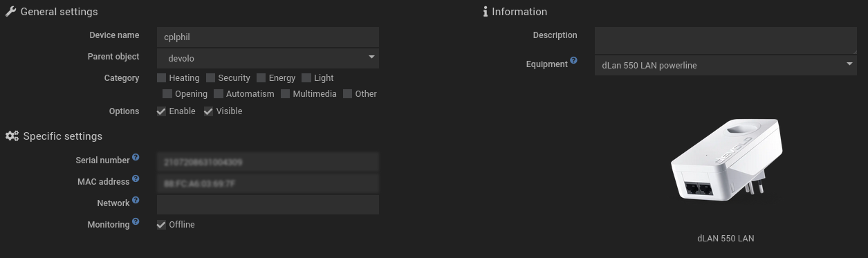Click the dLAN 550 LAN caption text
Screen dimensions: 868x258
(726, 239)
